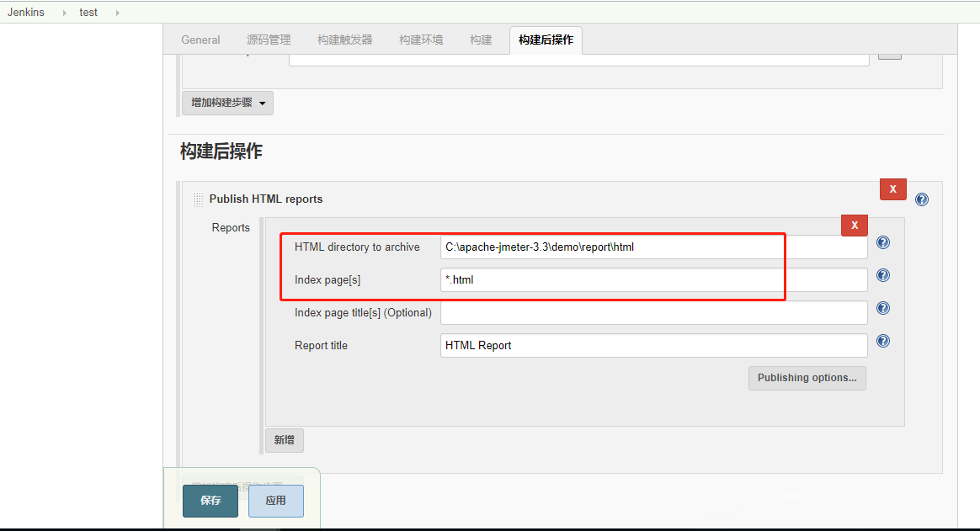Open help icon beside Index page[s] field
Viewport: 980px width, 531px height.
pyautogui.click(x=882, y=275)
